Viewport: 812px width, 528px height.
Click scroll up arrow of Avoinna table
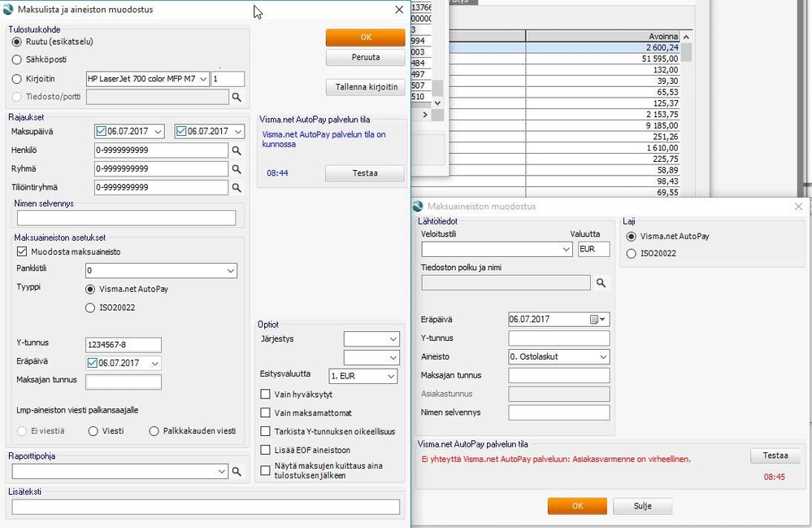coord(686,37)
